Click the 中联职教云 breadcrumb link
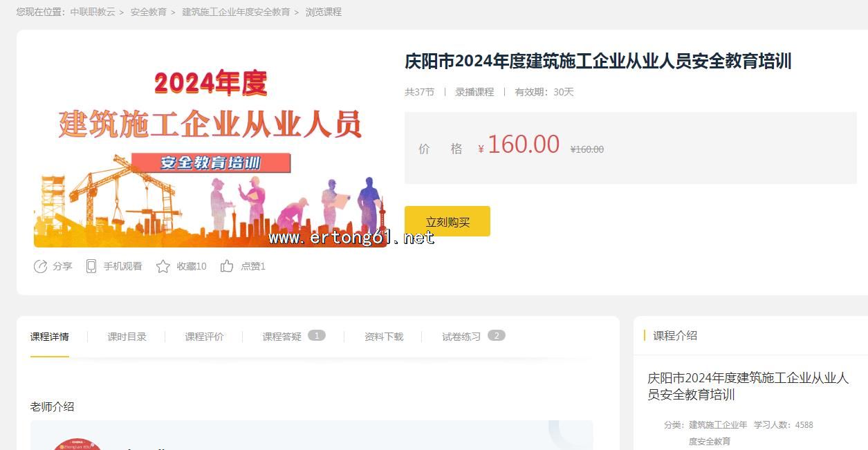Viewport: 868px width, 450px height. pyautogui.click(x=93, y=12)
